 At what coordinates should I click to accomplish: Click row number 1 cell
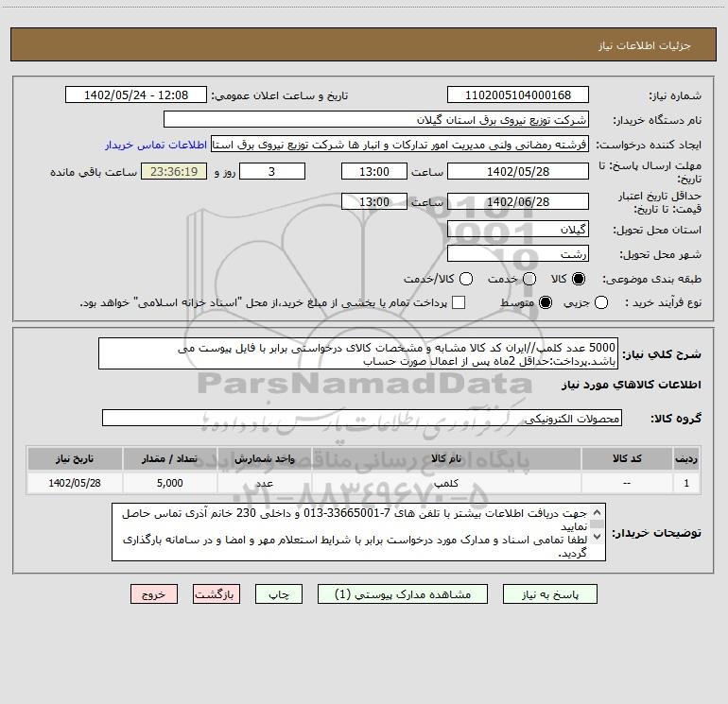click(x=686, y=483)
